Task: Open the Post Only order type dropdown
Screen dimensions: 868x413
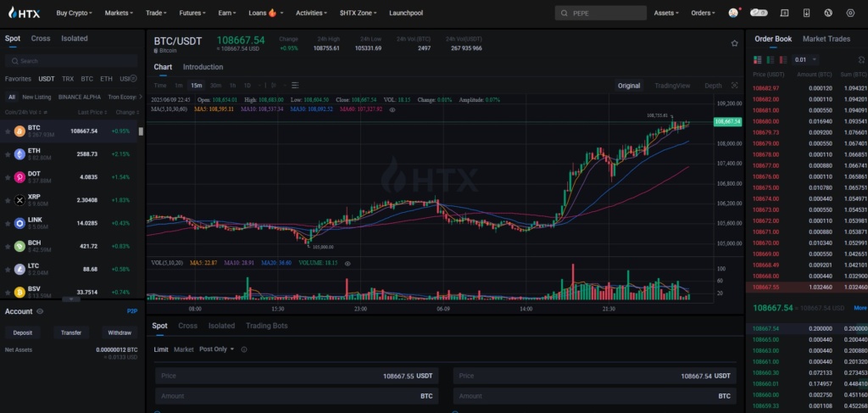Action: pos(219,349)
